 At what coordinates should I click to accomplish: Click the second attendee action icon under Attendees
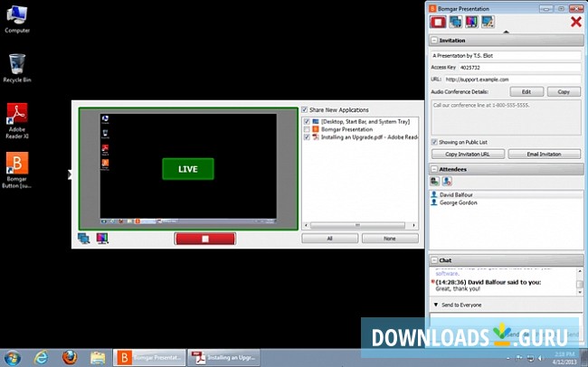(x=447, y=182)
